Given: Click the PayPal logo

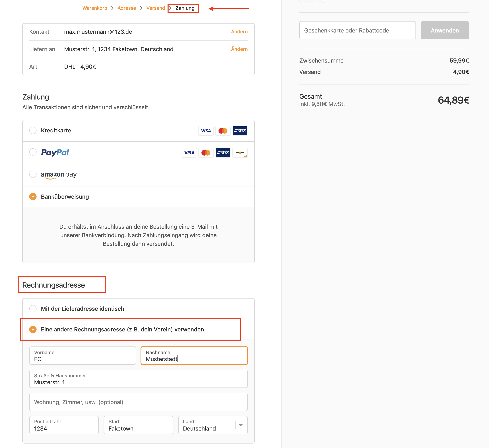Looking at the screenshot, I should coord(55,152).
